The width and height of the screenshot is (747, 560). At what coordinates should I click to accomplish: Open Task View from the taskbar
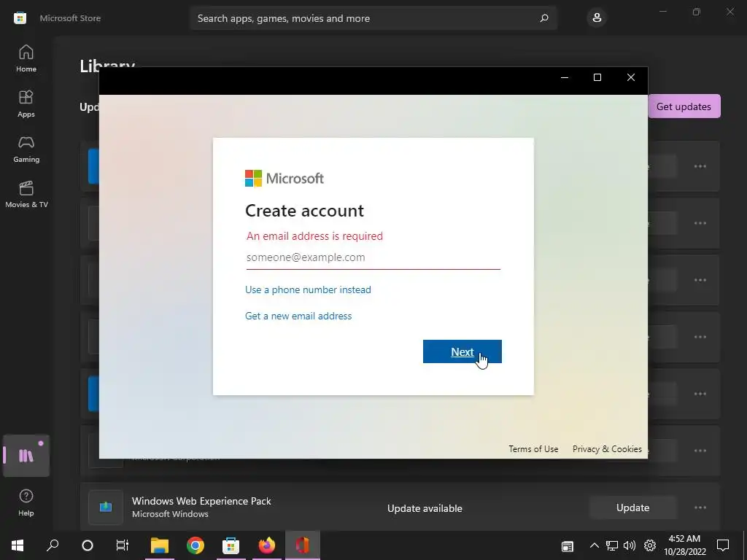[x=123, y=545]
